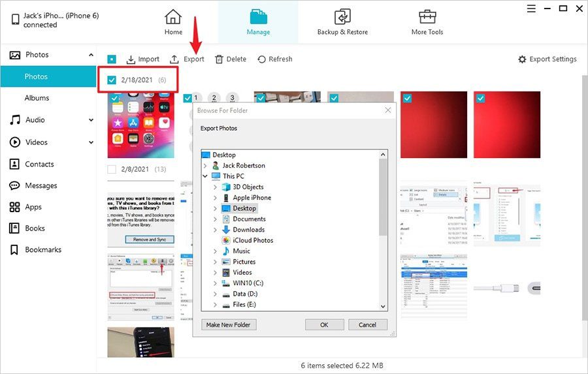Click OK in Browse For Folder
Viewport: 588px width, 374px height.
(x=324, y=324)
